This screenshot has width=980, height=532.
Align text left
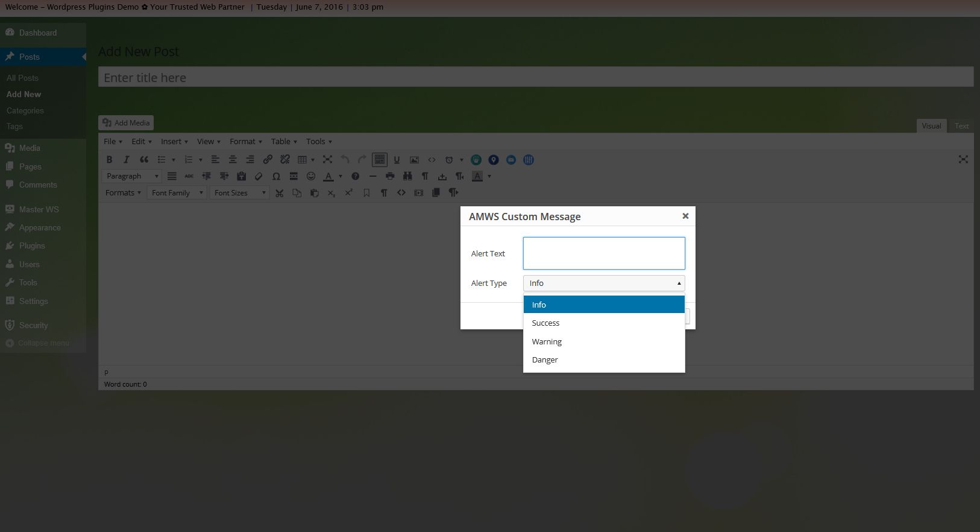pos(215,160)
